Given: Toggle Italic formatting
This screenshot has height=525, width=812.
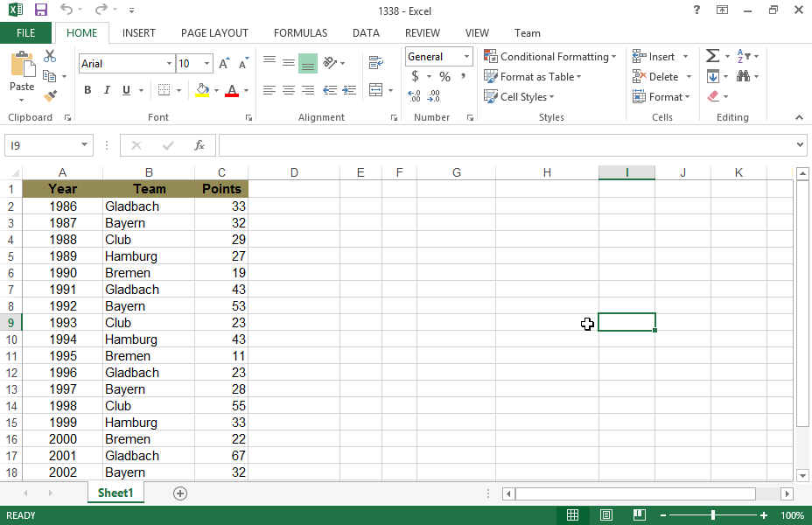Looking at the screenshot, I should tap(107, 90).
